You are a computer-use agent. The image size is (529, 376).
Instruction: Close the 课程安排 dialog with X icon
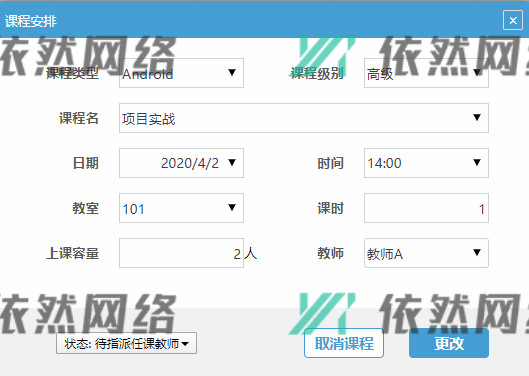(513, 20)
